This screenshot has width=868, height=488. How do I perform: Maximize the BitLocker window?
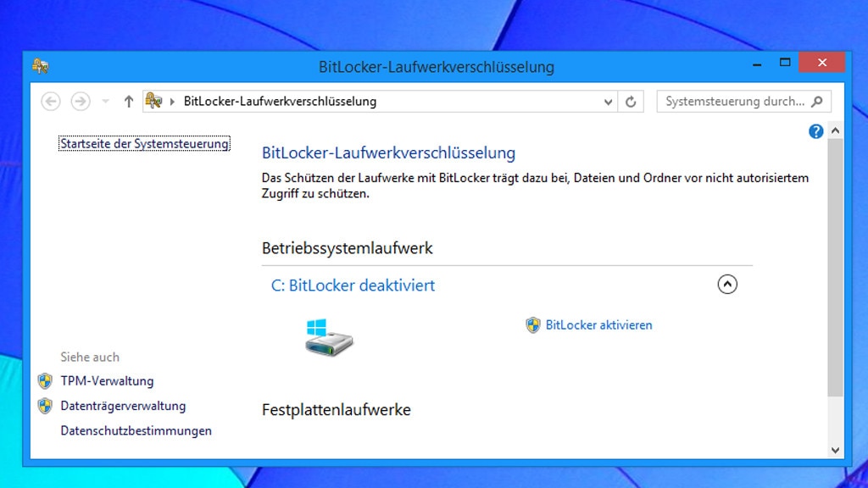pos(784,63)
